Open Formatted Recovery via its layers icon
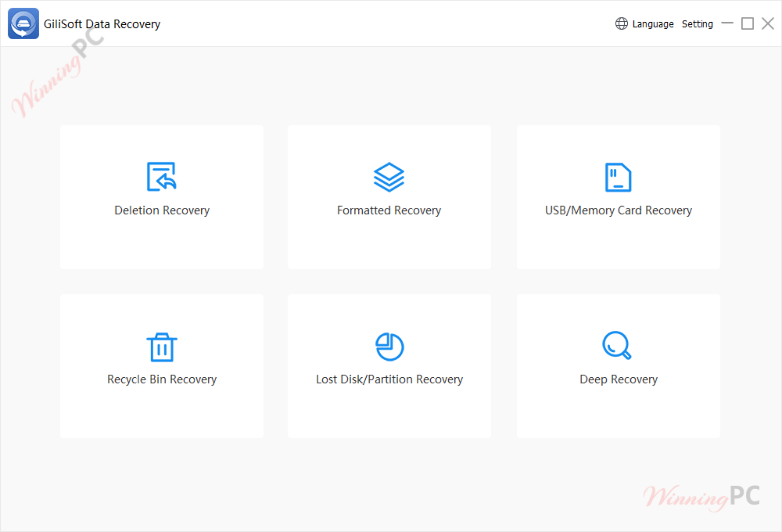782x532 pixels. [388, 177]
